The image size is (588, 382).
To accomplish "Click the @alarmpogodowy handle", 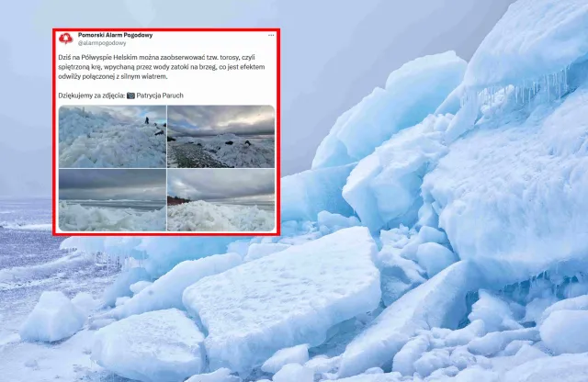I will click(102, 43).
